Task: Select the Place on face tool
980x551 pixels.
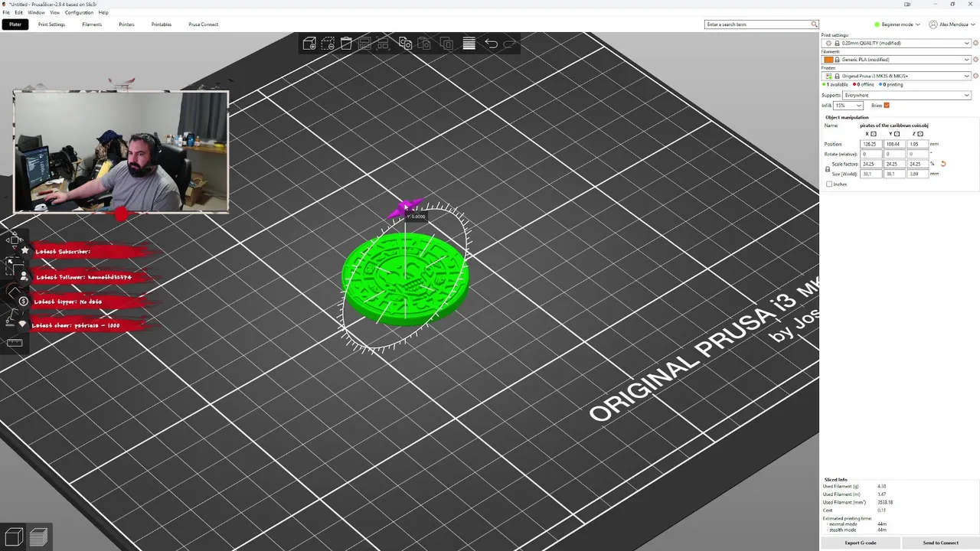Action: click(x=14, y=317)
